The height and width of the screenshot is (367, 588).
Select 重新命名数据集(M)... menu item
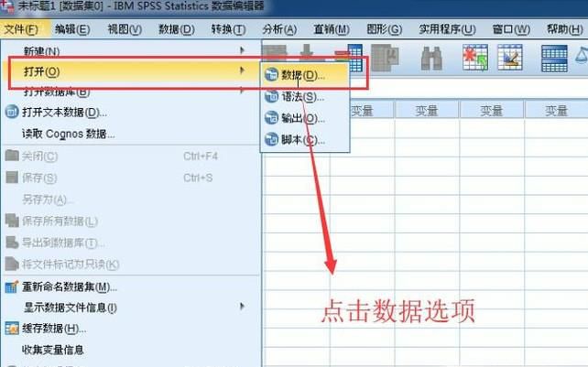point(131,287)
